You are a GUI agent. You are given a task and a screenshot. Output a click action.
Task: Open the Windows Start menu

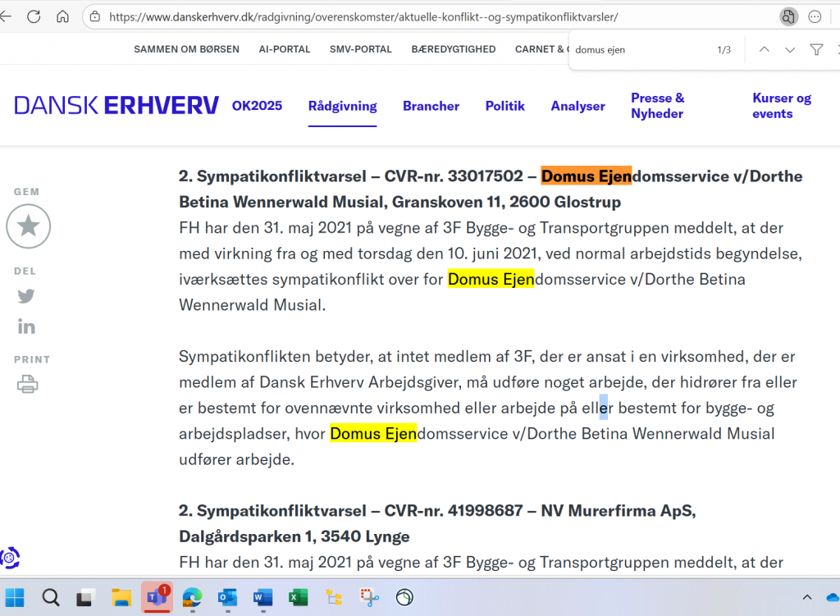[x=15, y=597]
